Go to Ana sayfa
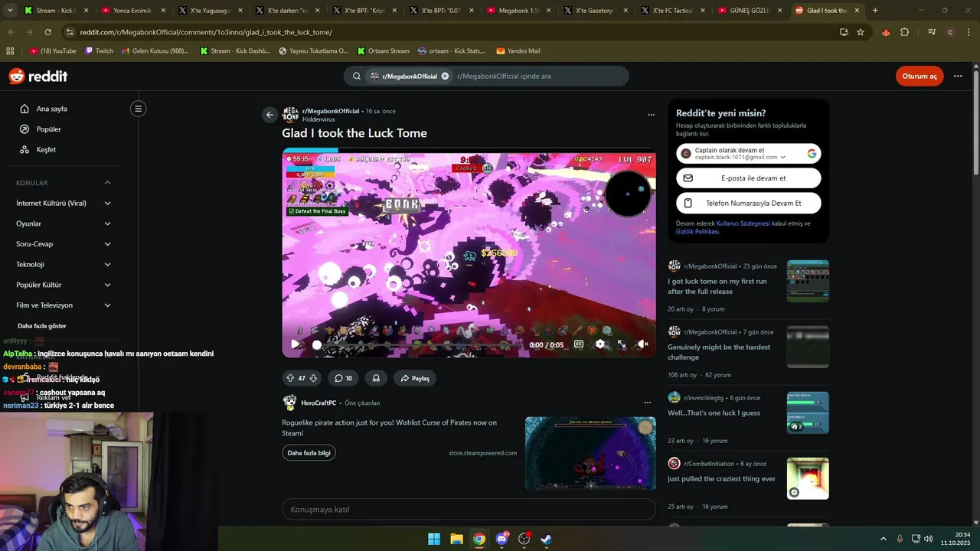This screenshot has width=980, height=551. click(52, 109)
